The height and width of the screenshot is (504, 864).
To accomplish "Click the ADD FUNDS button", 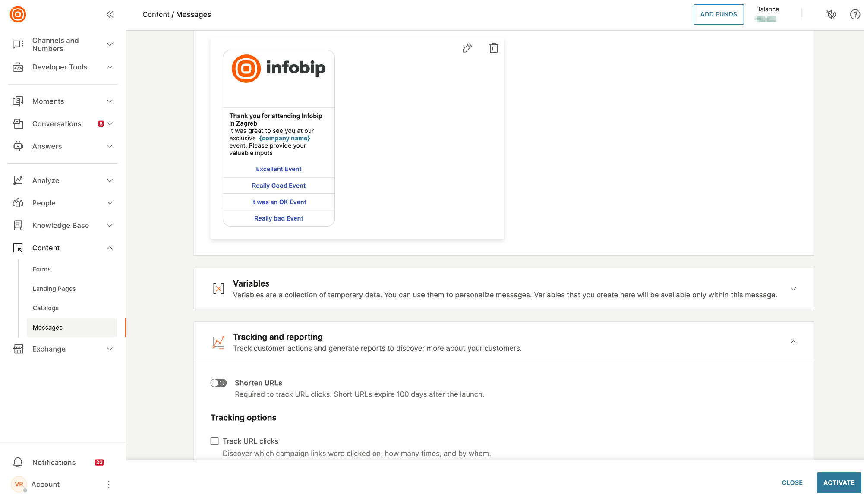I will [x=718, y=14].
